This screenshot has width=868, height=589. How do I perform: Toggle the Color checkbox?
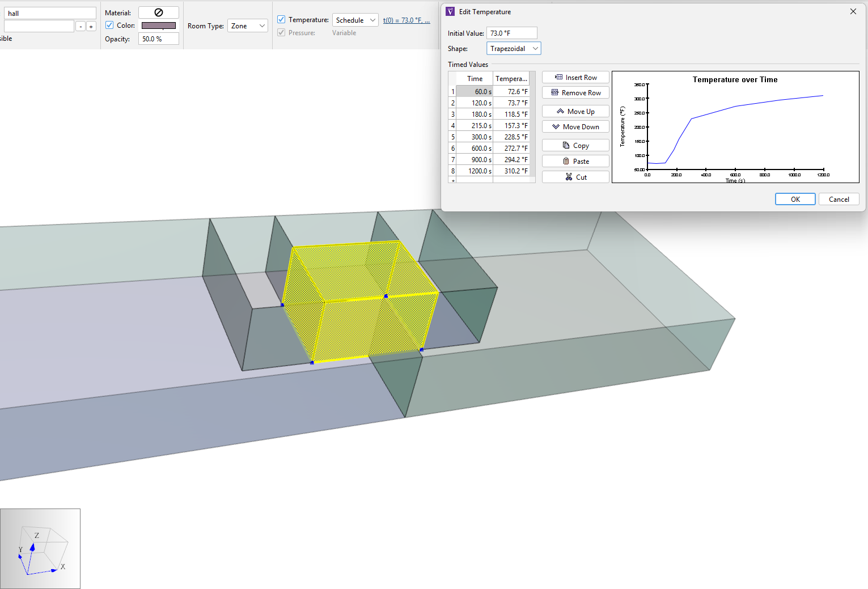point(109,26)
